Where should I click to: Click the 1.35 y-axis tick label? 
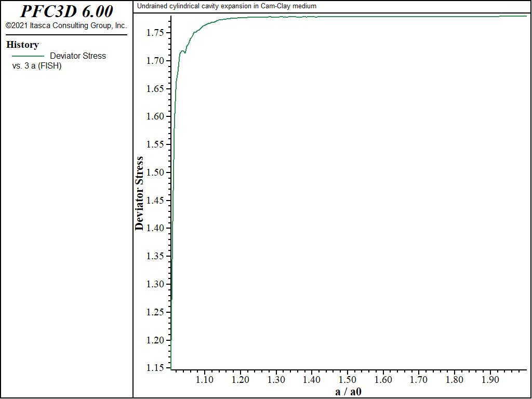156,256
